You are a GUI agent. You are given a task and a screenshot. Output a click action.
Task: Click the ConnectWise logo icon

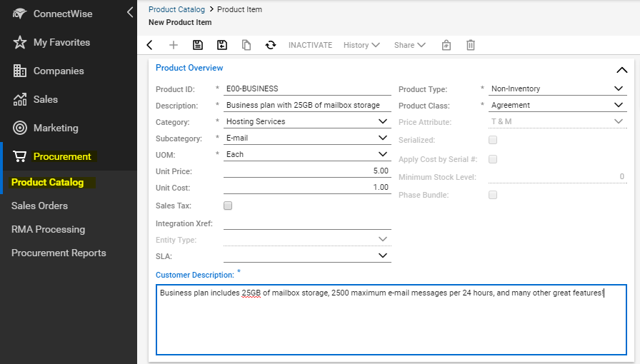click(19, 14)
